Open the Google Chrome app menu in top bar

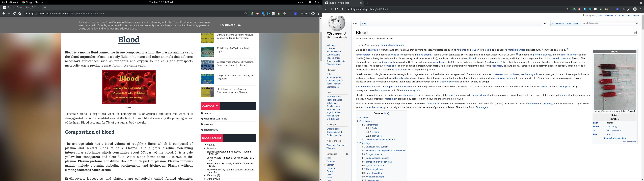(34, 2)
